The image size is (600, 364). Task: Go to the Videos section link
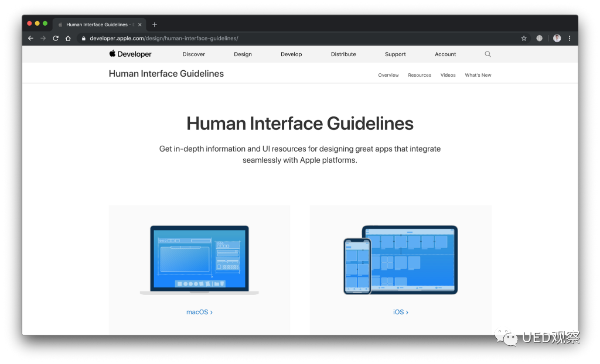[448, 75]
